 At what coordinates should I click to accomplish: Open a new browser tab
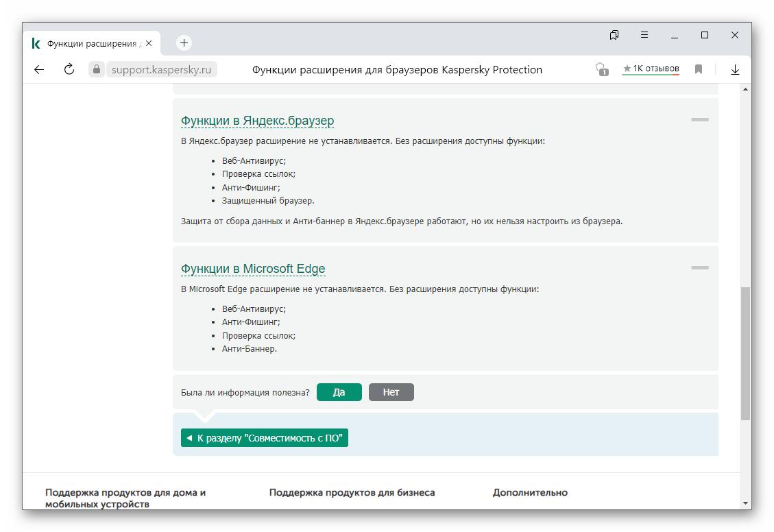tap(184, 43)
